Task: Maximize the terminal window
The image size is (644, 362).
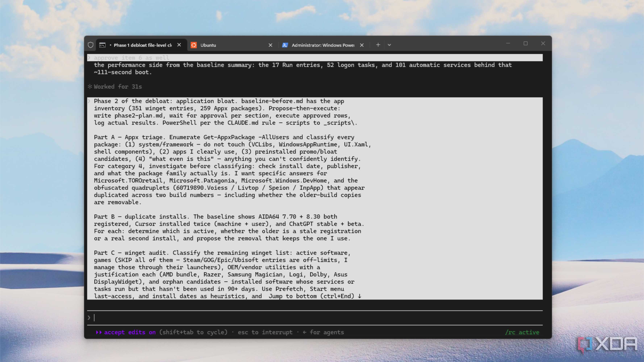Action: tap(526, 43)
